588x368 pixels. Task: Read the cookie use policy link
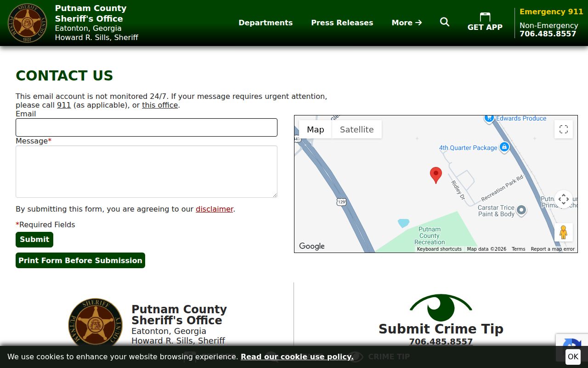tap(297, 356)
